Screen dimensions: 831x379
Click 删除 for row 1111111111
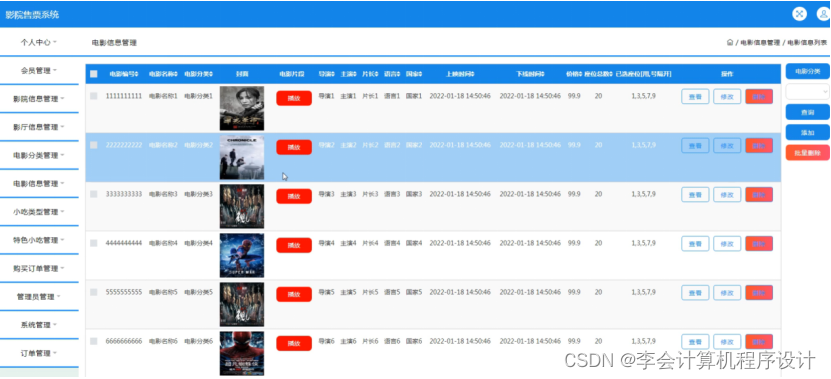[759, 96]
